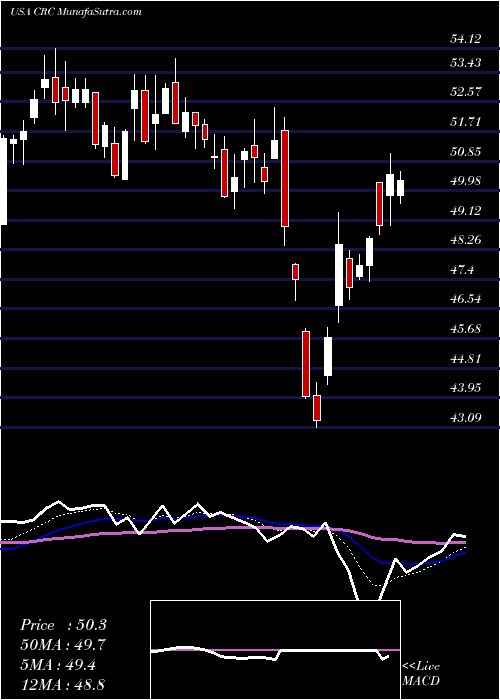Select the 46.54 price axis label
The height and width of the screenshot is (700, 500).
tap(466, 299)
